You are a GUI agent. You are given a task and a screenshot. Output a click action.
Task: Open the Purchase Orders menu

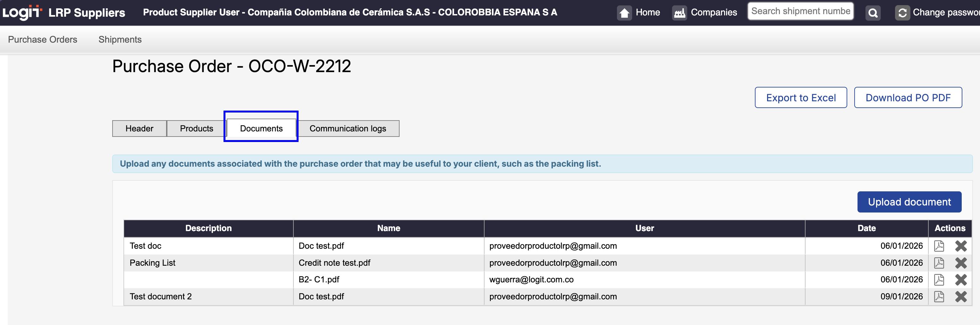[x=43, y=39]
